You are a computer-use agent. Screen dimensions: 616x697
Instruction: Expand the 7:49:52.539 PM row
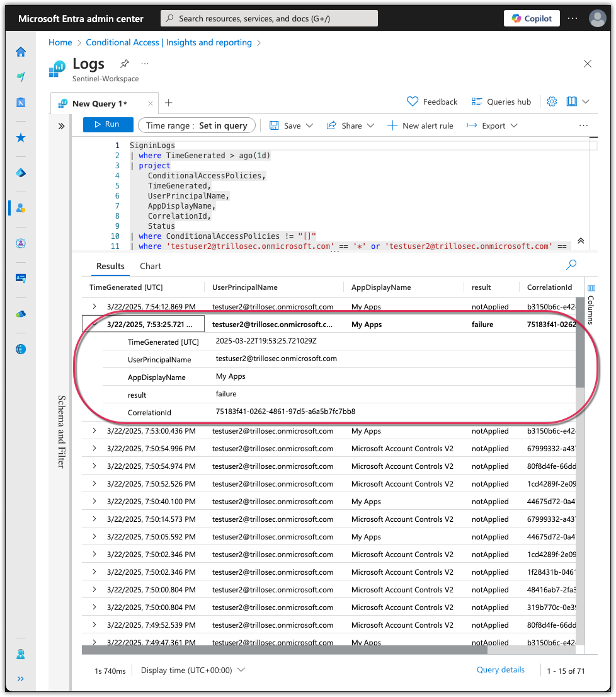[x=94, y=625]
